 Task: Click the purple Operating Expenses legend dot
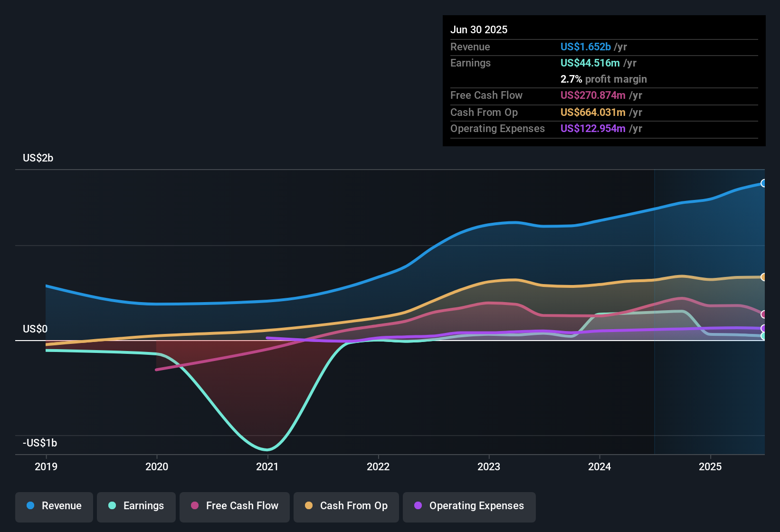418,505
